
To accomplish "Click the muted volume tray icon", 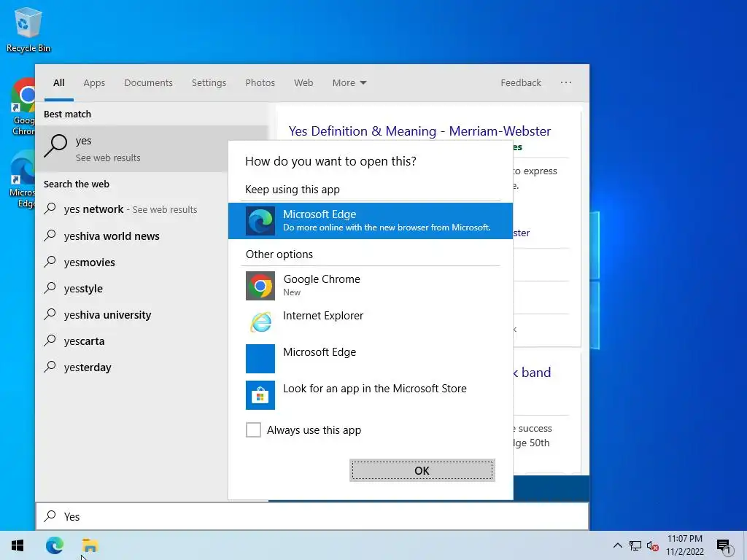I will 653,546.
